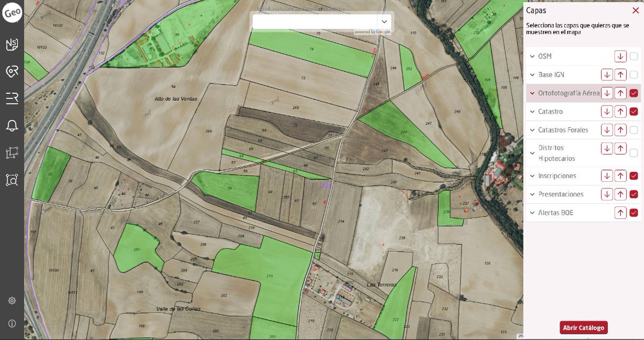Image resolution: width=644 pixels, height=340 pixels.
Task: Move Distritos Hipotecarios layer down
Action: point(607,148)
